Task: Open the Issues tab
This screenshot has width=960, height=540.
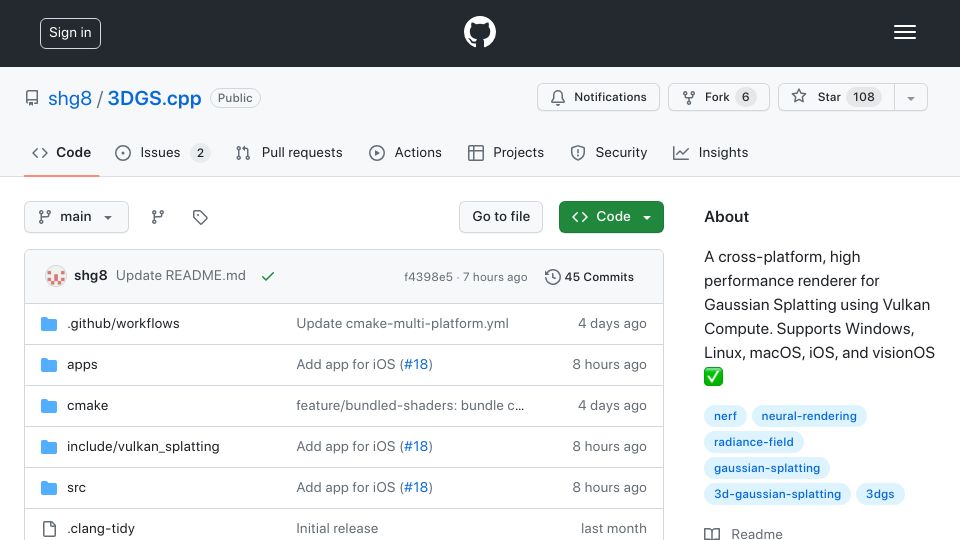Action: (162, 153)
